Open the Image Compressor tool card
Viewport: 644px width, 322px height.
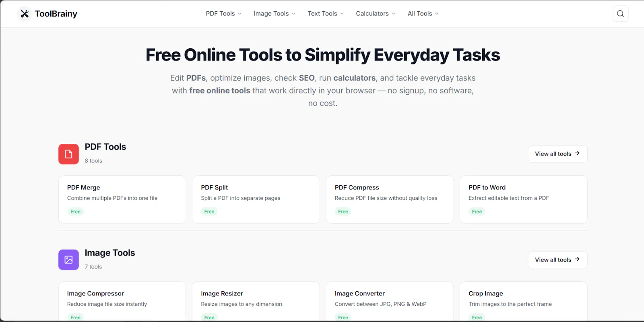122,301
